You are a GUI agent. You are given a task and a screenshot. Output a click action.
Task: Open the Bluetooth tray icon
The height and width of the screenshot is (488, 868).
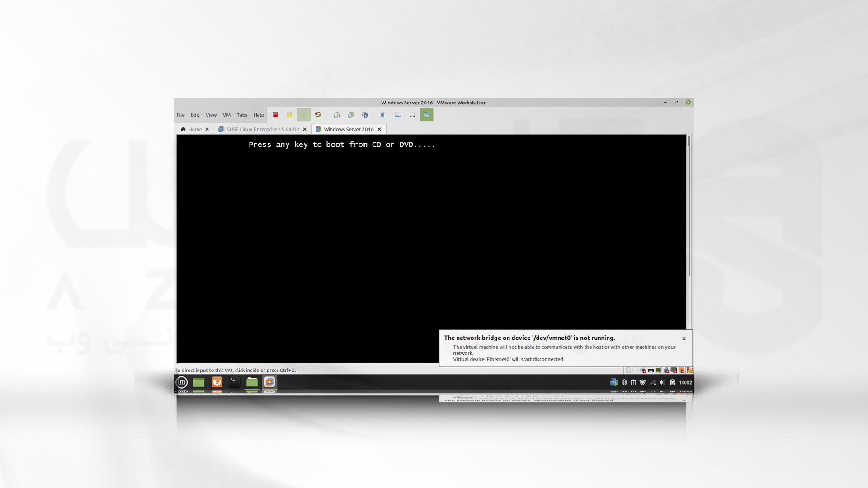[x=624, y=382]
